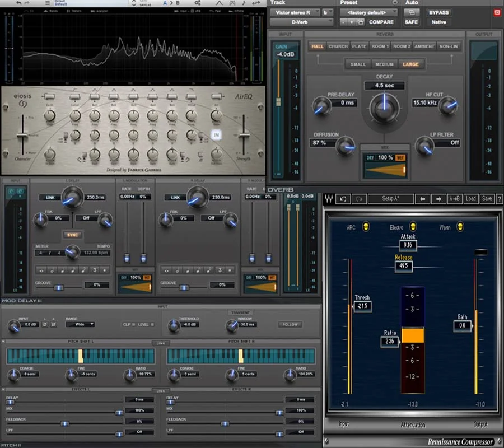Click the Decay 4.5 sec value field
Screen dimensions: 504x448
point(384,86)
